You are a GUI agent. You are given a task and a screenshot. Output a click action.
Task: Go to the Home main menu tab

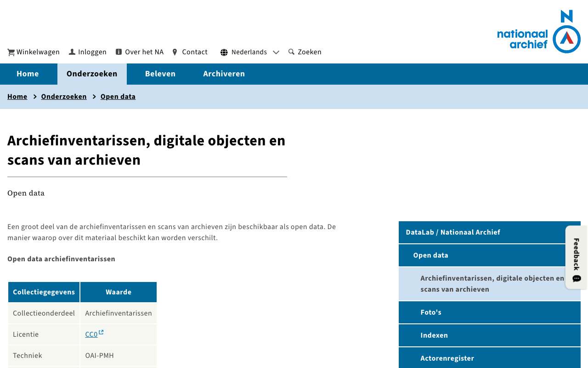click(x=28, y=74)
